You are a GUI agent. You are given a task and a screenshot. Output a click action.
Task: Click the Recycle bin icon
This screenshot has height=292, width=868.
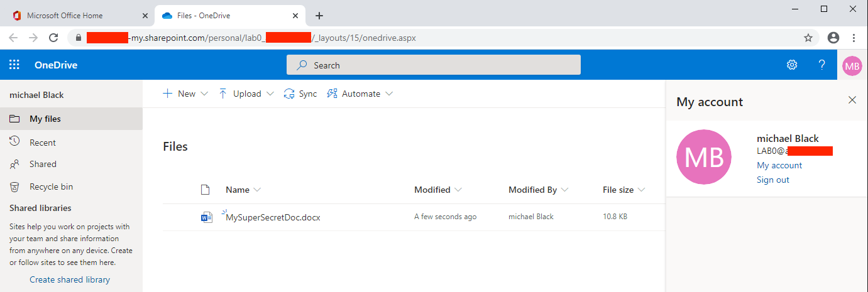pos(14,187)
